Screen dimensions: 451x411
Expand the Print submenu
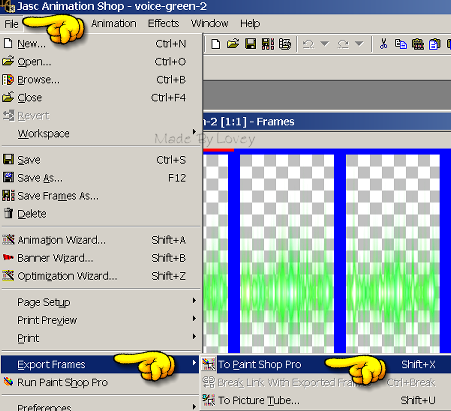pyautogui.click(x=101, y=338)
